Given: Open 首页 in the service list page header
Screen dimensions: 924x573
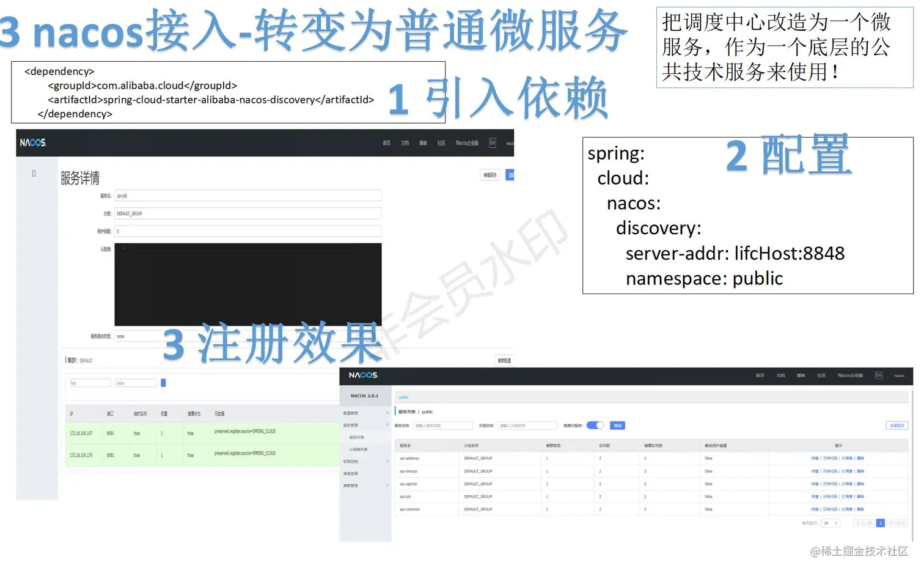Looking at the screenshot, I should pyautogui.click(x=760, y=375).
